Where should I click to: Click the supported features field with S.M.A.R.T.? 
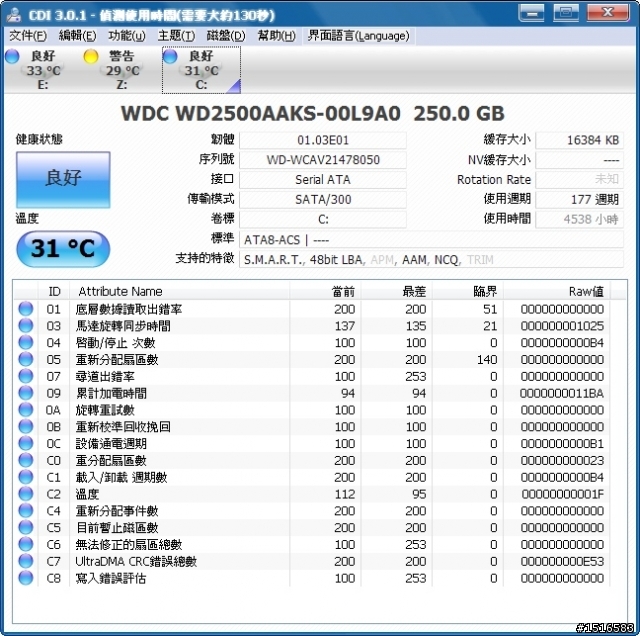point(431,259)
